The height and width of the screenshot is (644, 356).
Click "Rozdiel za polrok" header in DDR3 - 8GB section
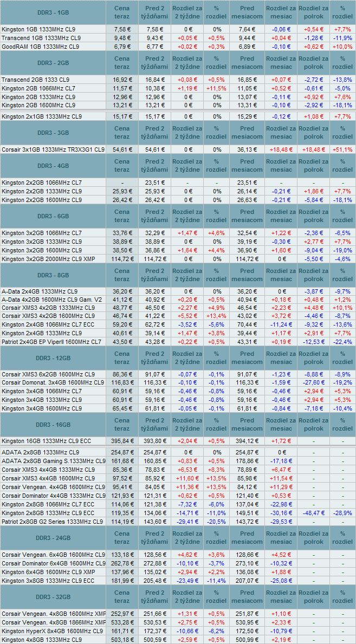313,275
